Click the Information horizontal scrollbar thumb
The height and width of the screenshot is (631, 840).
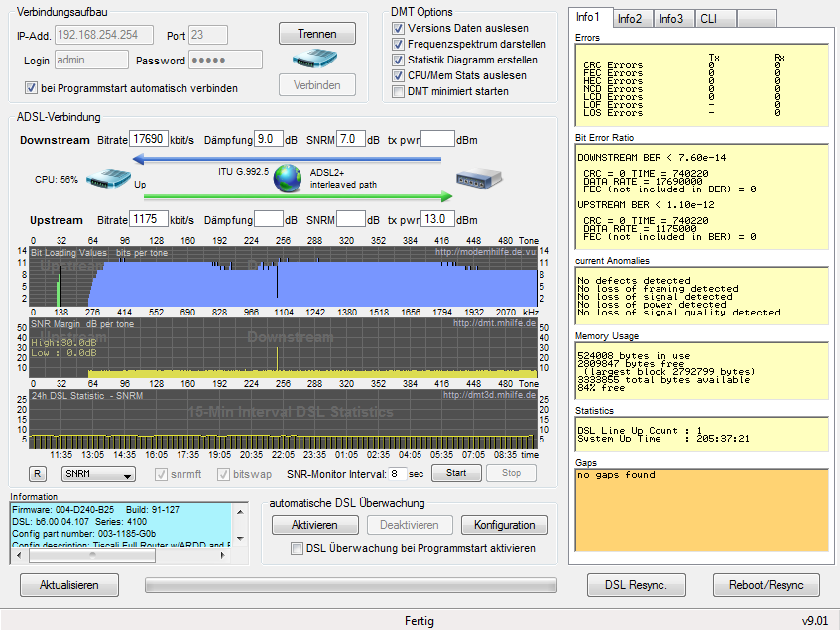(x=92, y=556)
